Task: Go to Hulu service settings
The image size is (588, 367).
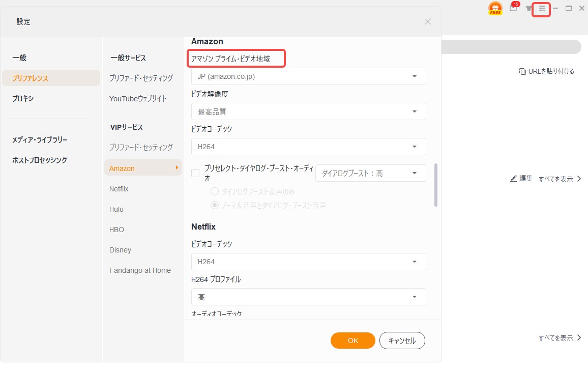Action: tap(116, 209)
